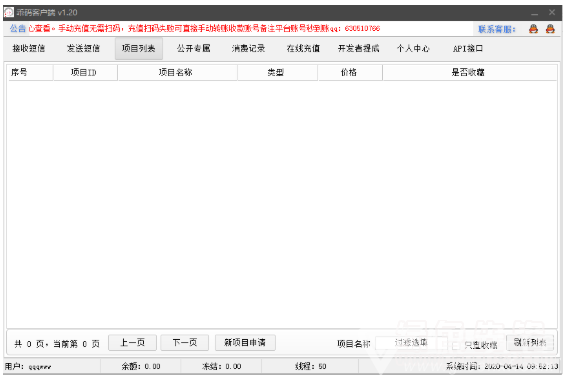The width and height of the screenshot is (565, 380).
Task: Click the 过滤选项 project name filter field
Action: (x=411, y=343)
